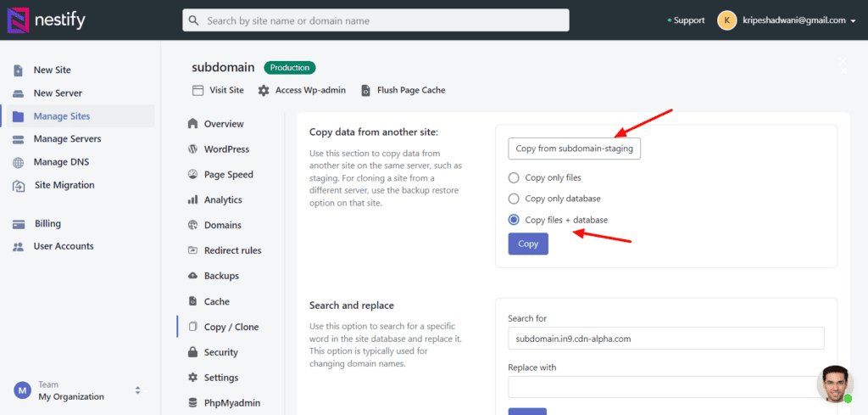
Task: Click the 'subdomain' site title text
Action: [x=223, y=68]
